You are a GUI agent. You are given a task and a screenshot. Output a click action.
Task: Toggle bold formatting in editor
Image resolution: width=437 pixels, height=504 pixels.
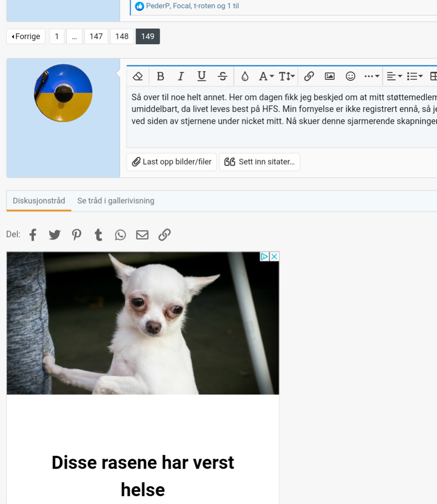coord(160,76)
